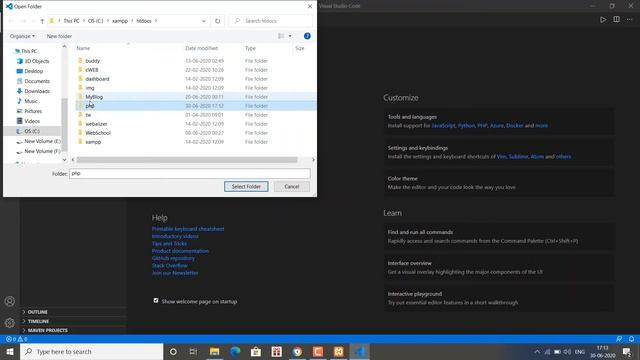Open File Explorer from taskbar
The height and width of the screenshot is (360, 640).
215,352
